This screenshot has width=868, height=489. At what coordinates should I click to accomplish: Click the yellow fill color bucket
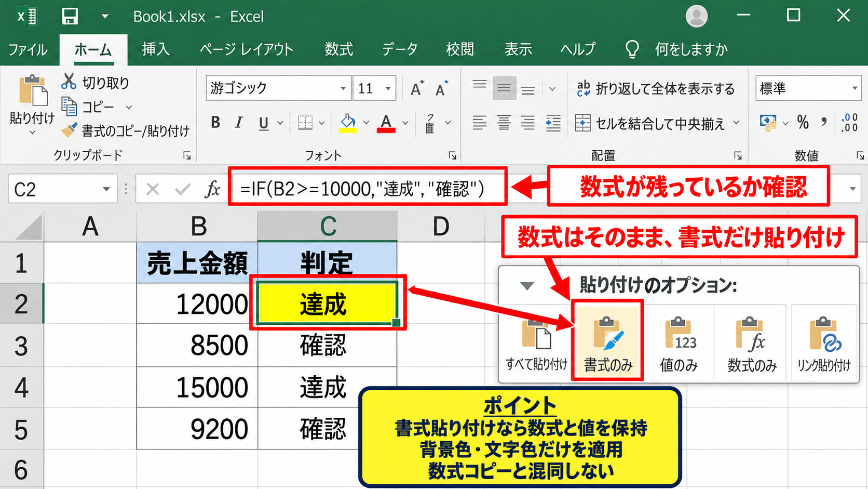pyautogui.click(x=348, y=123)
